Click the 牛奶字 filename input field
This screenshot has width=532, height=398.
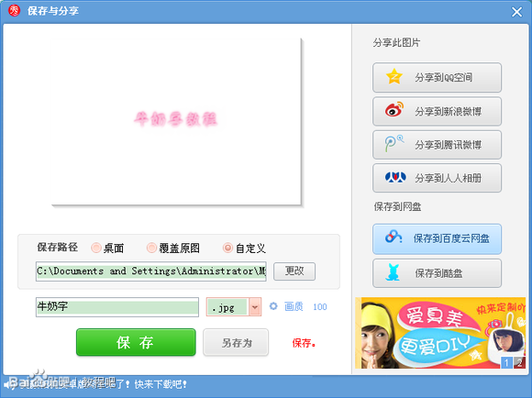point(117,307)
